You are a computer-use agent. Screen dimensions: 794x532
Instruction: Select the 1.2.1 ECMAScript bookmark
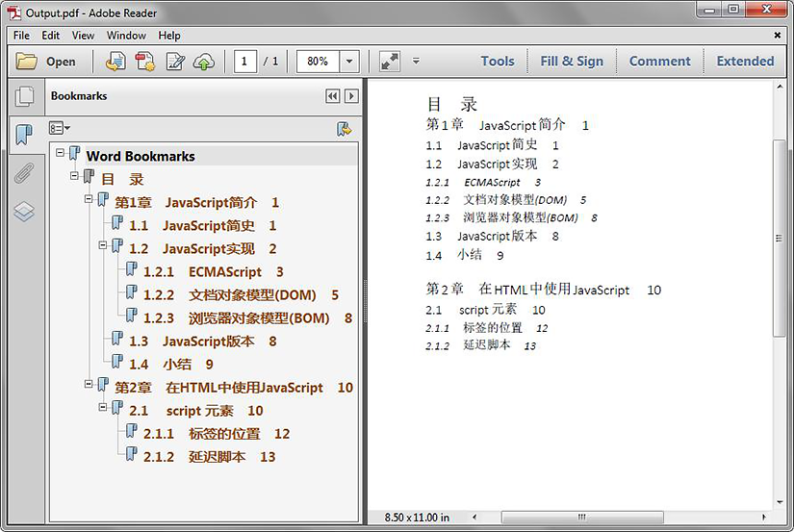[214, 272]
